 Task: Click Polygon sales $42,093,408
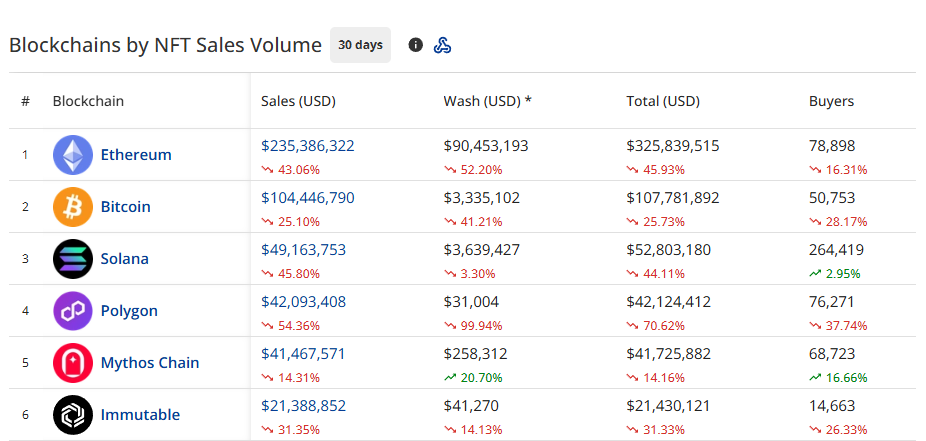coord(304,302)
